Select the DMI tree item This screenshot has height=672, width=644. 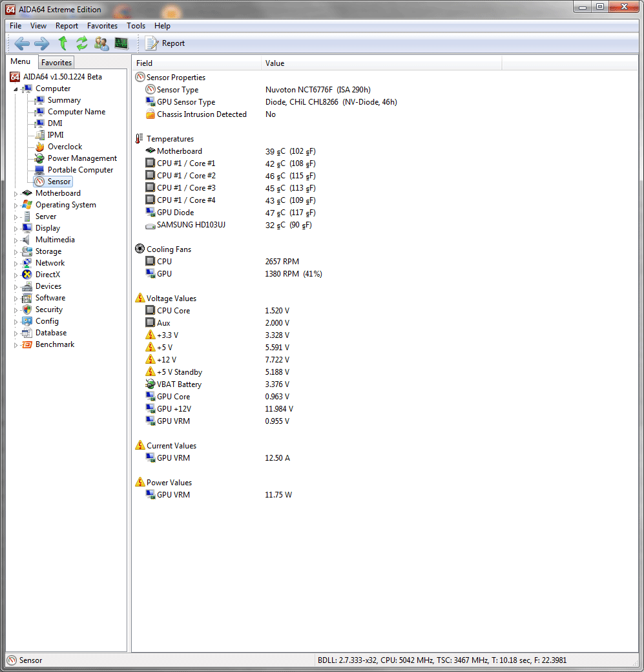[x=55, y=123]
